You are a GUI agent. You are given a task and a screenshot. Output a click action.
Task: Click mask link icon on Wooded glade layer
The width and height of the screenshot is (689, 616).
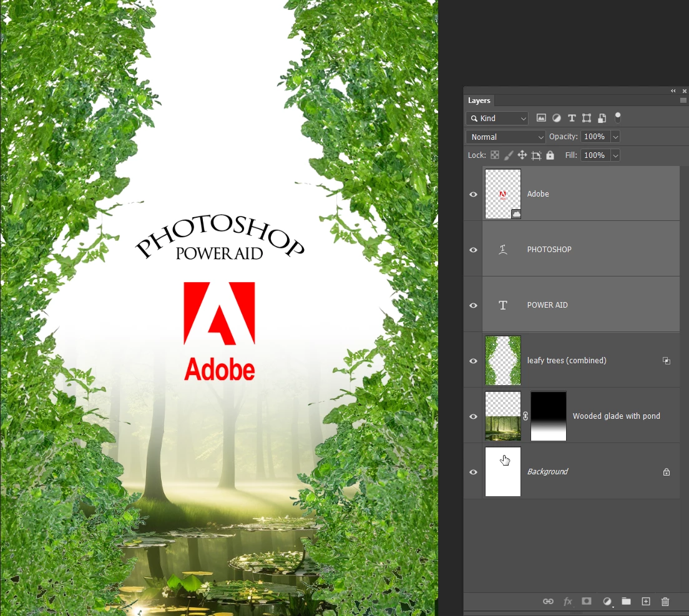525,416
